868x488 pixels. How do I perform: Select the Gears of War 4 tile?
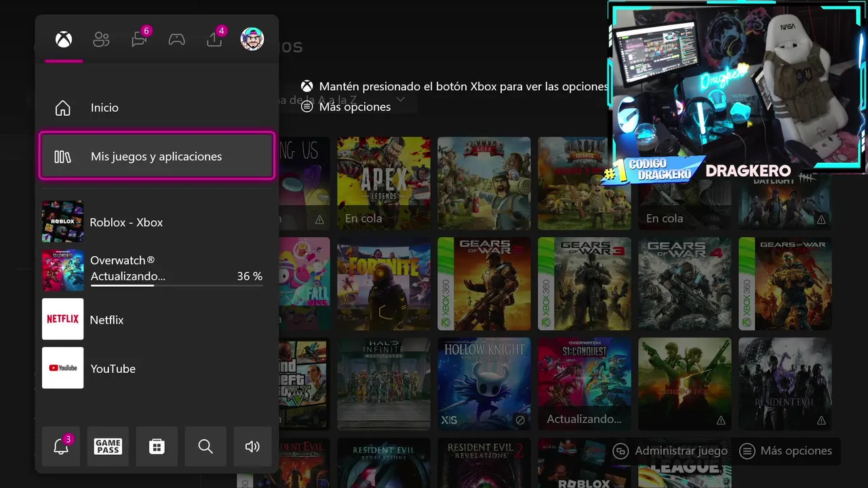tap(685, 284)
